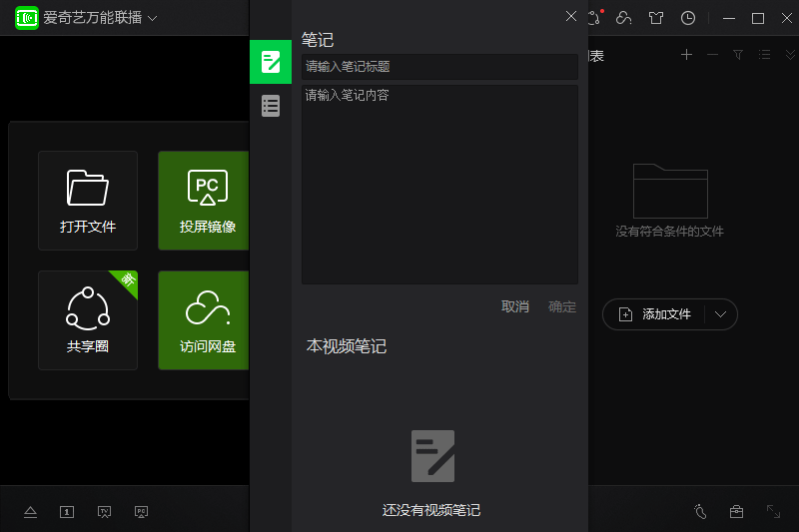The image size is (799, 532).
Task: Minimize the player window
Action: pyautogui.click(x=729, y=18)
